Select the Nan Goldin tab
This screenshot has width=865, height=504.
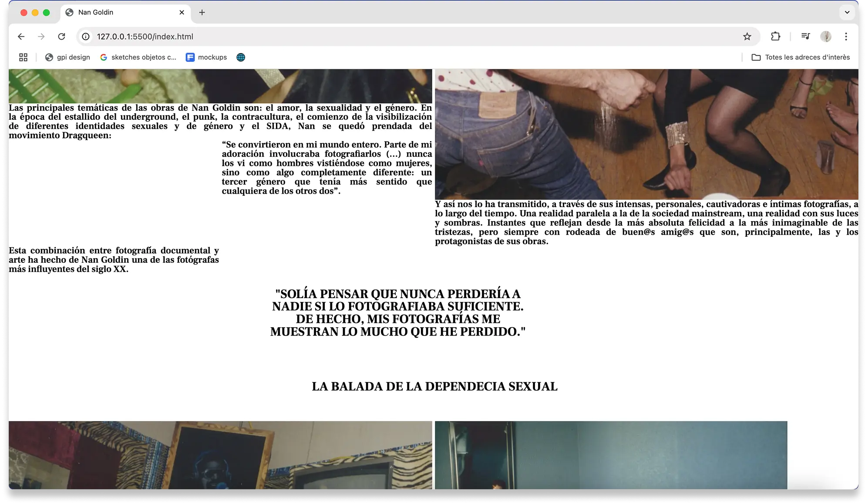[x=126, y=12]
